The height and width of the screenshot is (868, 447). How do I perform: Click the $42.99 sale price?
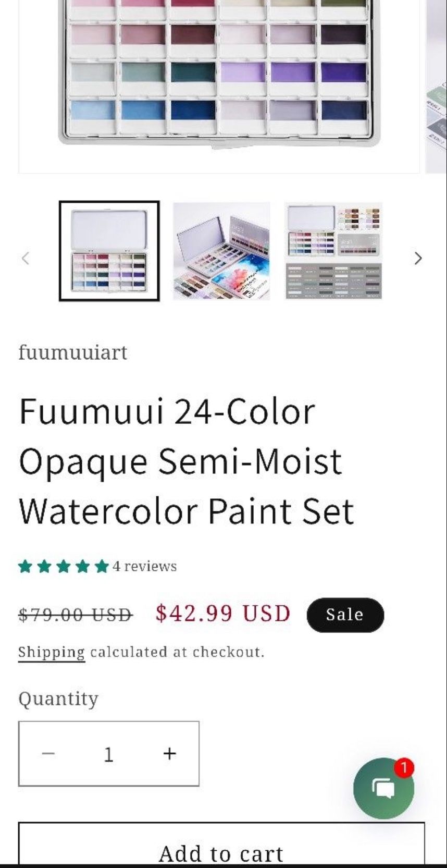(x=221, y=614)
